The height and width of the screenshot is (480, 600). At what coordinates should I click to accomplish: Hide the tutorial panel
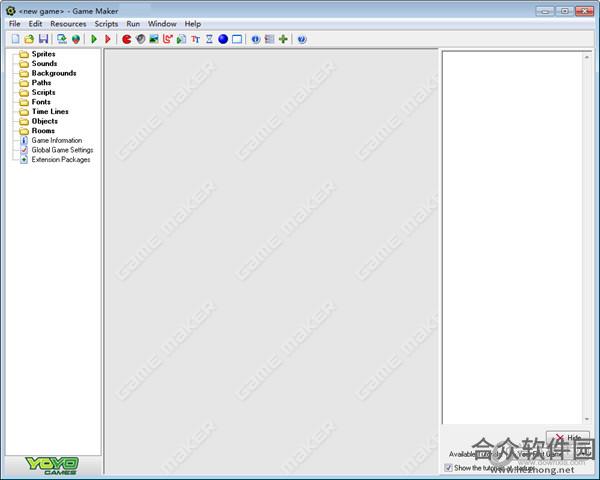click(x=567, y=438)
